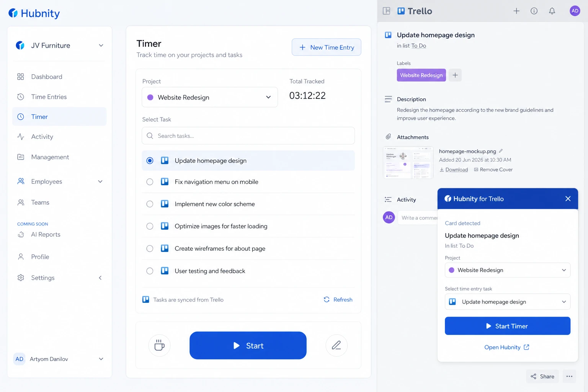Click the coffee break button
Viewport: 588px width, 392px height.
click(159, 345)
